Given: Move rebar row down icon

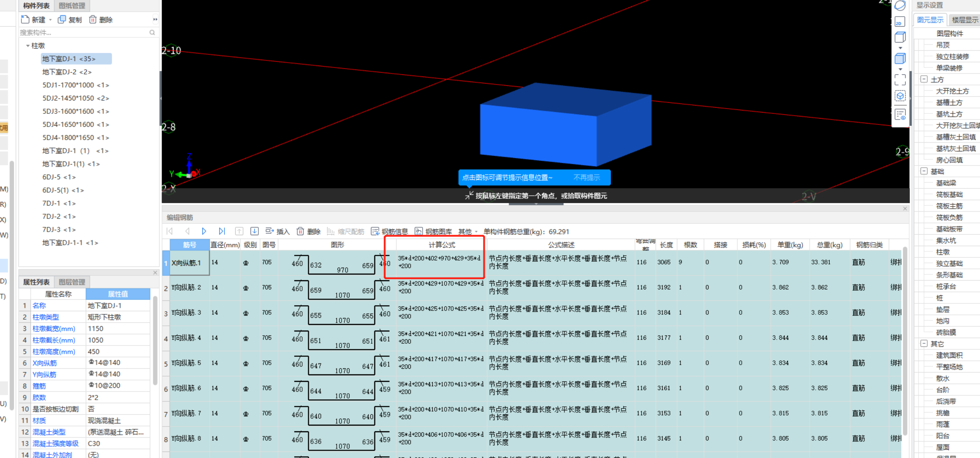Looking at the screenshot, I should pos(254,231).
